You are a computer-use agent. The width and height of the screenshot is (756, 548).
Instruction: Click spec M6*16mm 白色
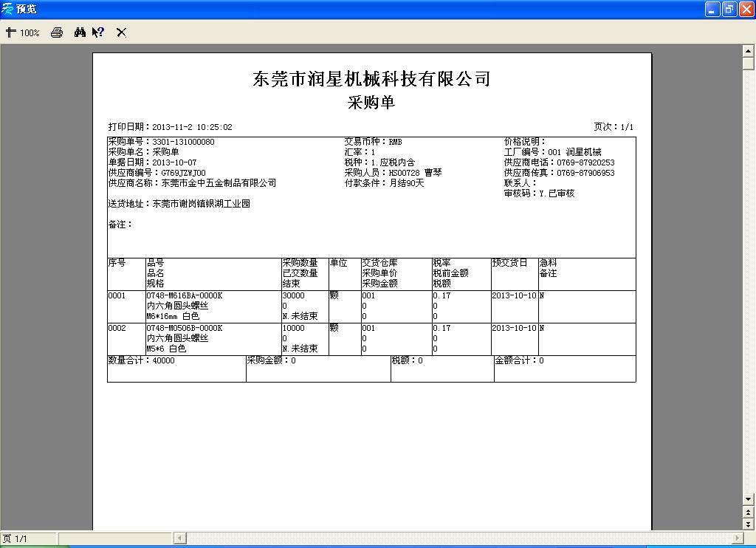pyautogui.click(x=173, y=316)
